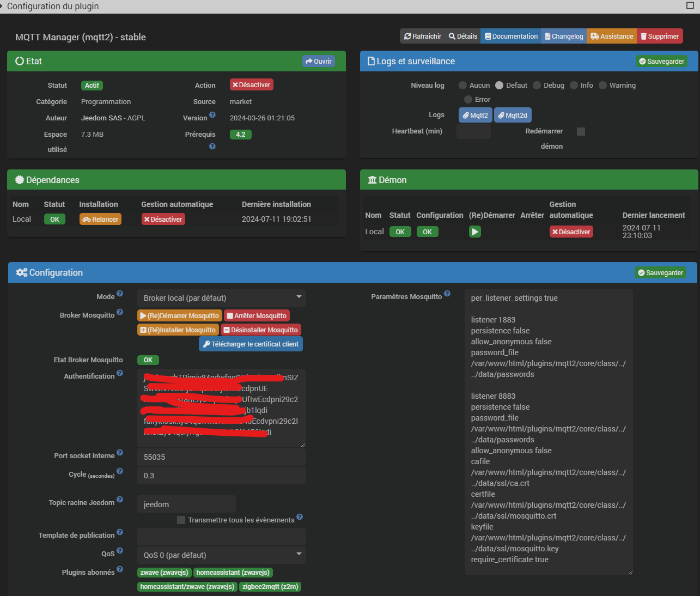Click the help icon beside Template de publication

[120, 532]
